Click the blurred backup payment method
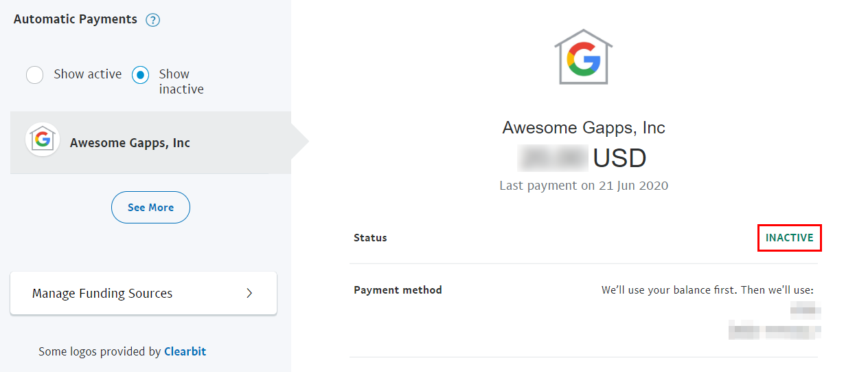 point(775,332)
